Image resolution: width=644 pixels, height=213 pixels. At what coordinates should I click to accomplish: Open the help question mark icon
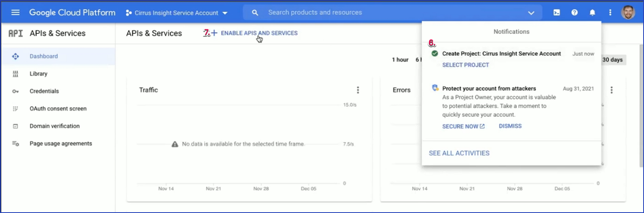pos(575,12)
